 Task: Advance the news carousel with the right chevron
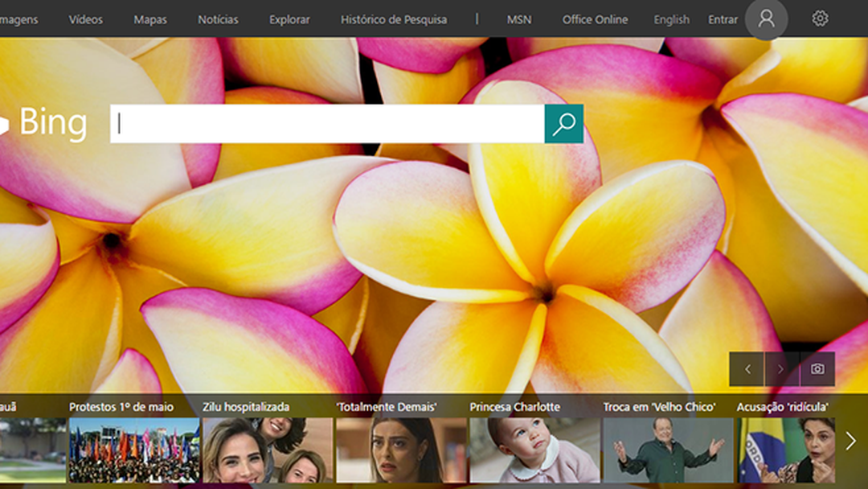pos(852,440)
